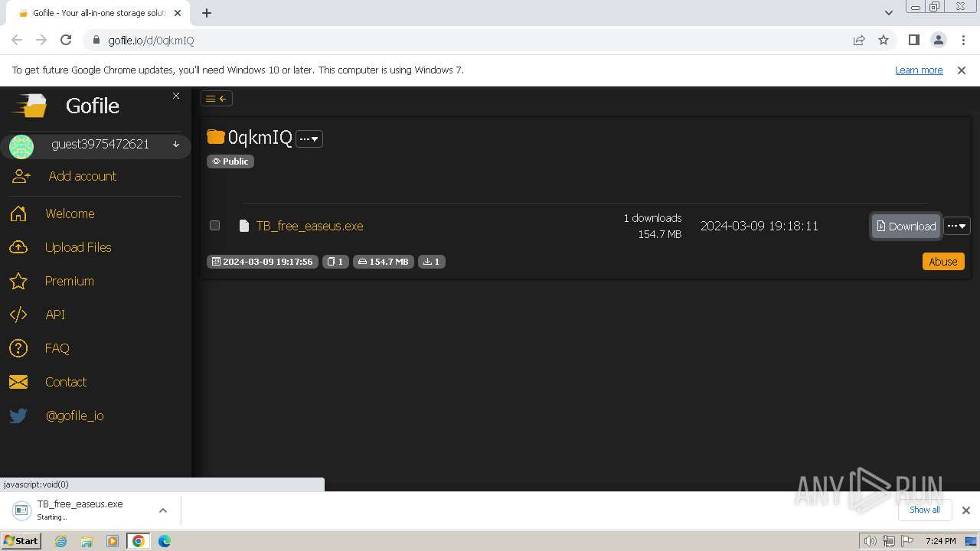
Task: Go back to the previous page
Action: [x=17, y=41]
